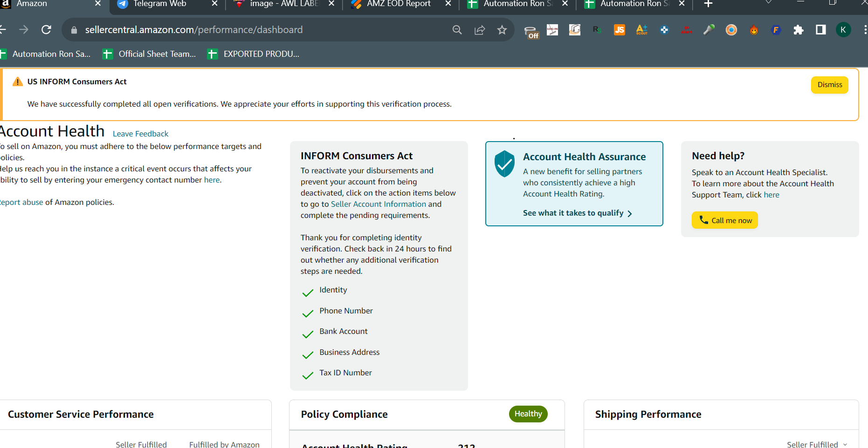868x448 pixels.
Task: Click the blue round cross extension icon
Action: 664,30
